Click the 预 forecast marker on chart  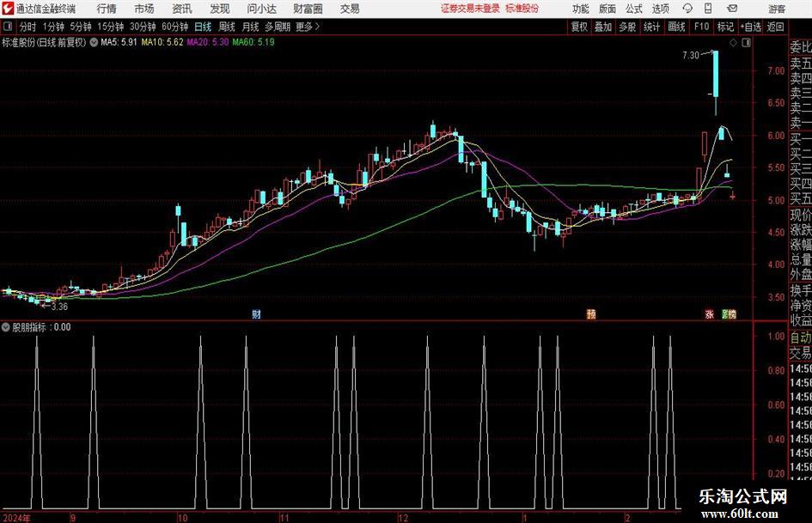[x=591, y=314]
